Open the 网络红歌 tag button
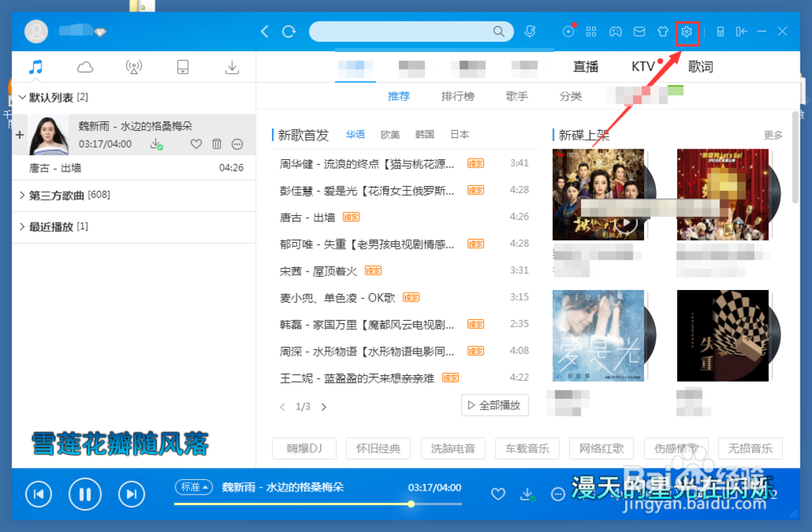Screen dimensions: 812x532 602,448
